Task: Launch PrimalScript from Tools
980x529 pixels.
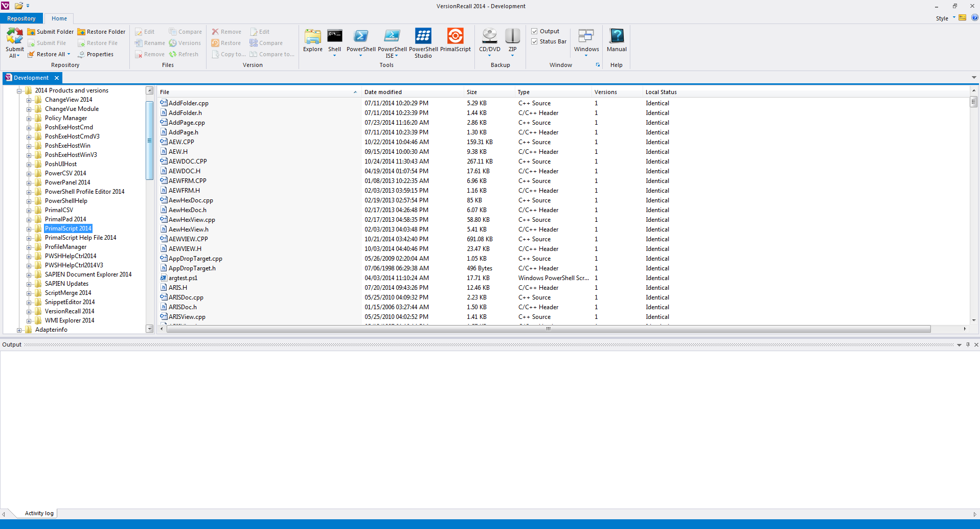Action: click(x=455, y=40)
